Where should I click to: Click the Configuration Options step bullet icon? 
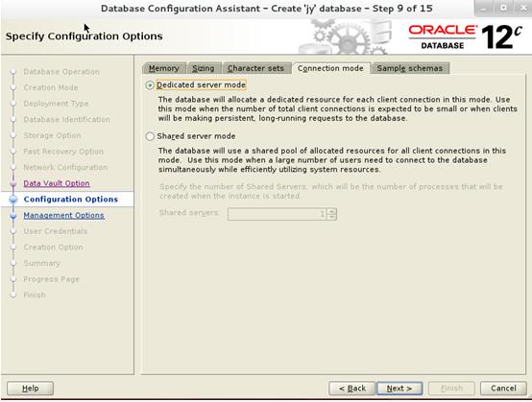13,200
